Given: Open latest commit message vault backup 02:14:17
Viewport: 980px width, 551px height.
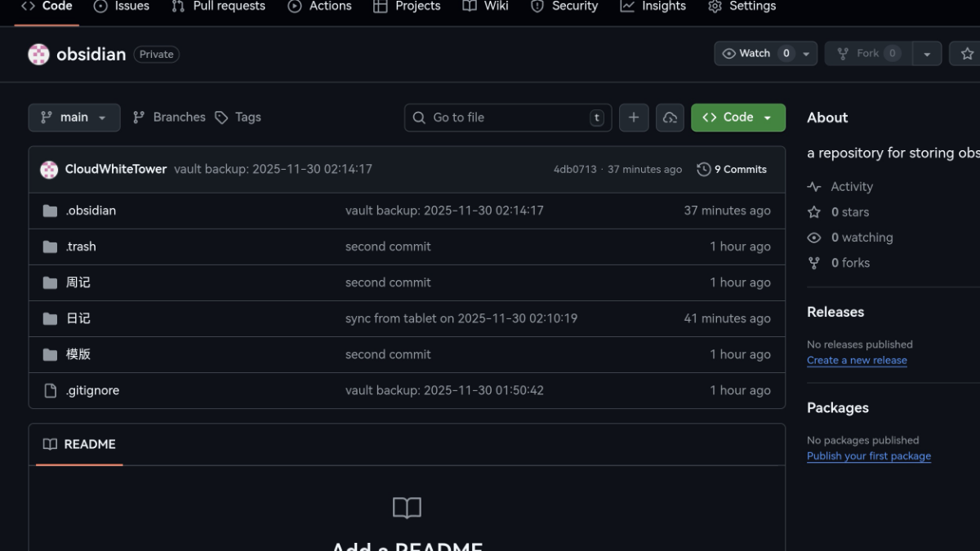Looking at the screenshot, I should 273,169.
